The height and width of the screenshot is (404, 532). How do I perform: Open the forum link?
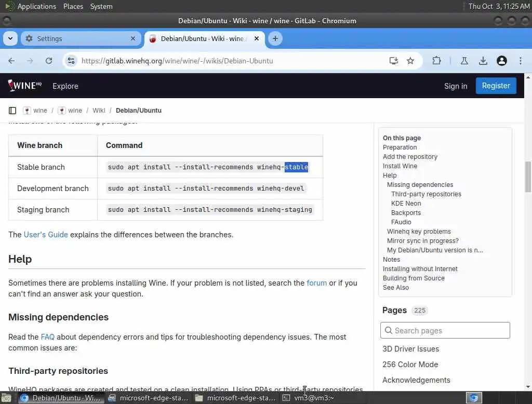coord(316,283)
